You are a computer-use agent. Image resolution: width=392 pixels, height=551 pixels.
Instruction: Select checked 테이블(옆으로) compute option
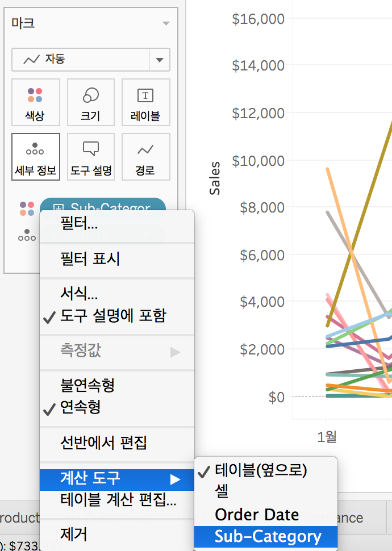click(266, 471)
